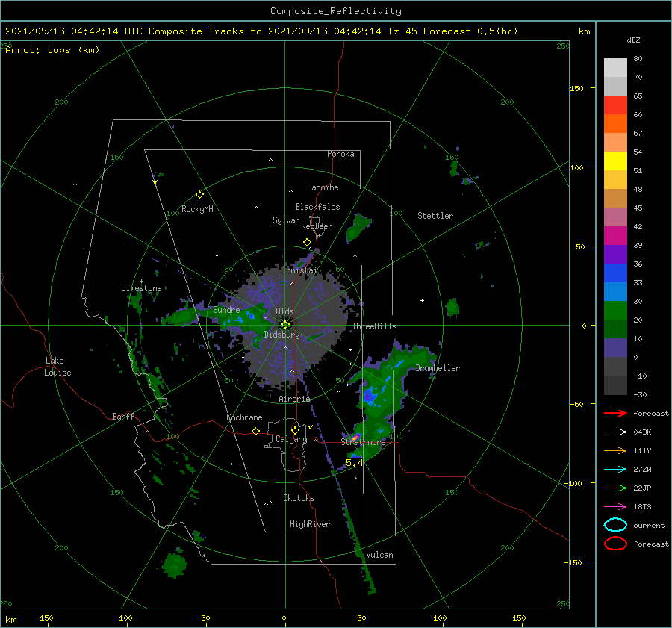This screenshot has height=628, width=672.
Task: Select the slate purple 10 dBZ swatch
Action: pyautogui.click(x=615, y=347)
